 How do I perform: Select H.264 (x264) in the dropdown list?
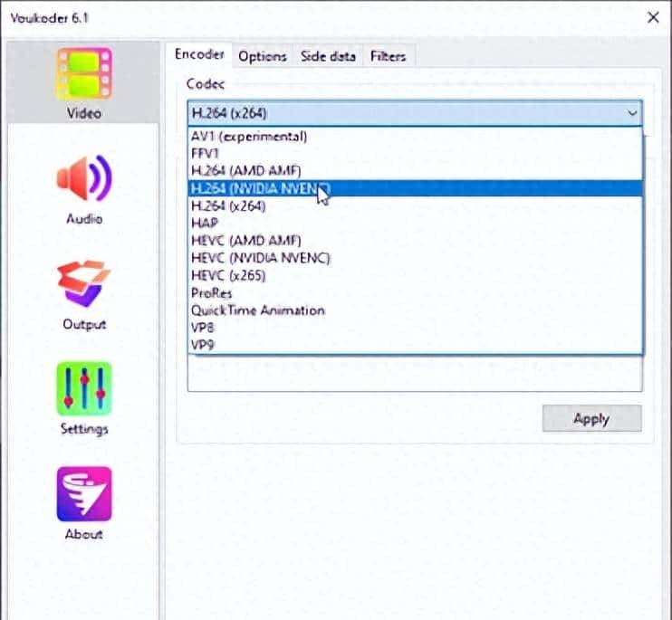point(415,206)
